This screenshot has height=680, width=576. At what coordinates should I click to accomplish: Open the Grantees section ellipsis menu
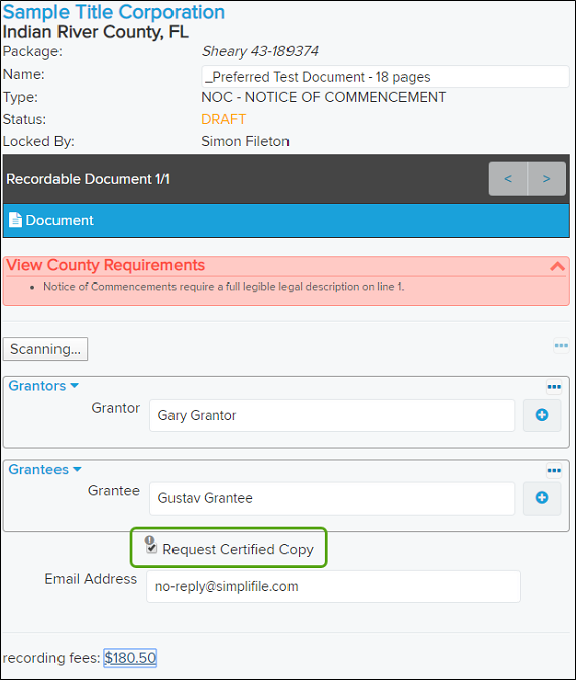[554, 470]
